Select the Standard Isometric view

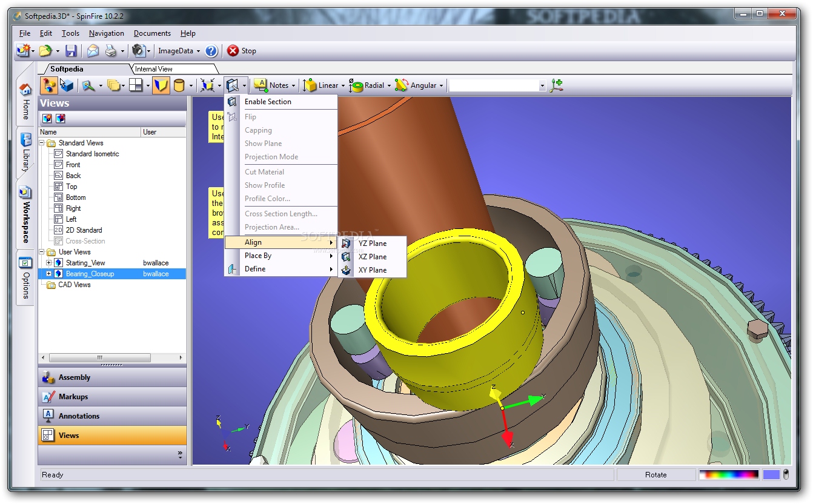(92, 154)
